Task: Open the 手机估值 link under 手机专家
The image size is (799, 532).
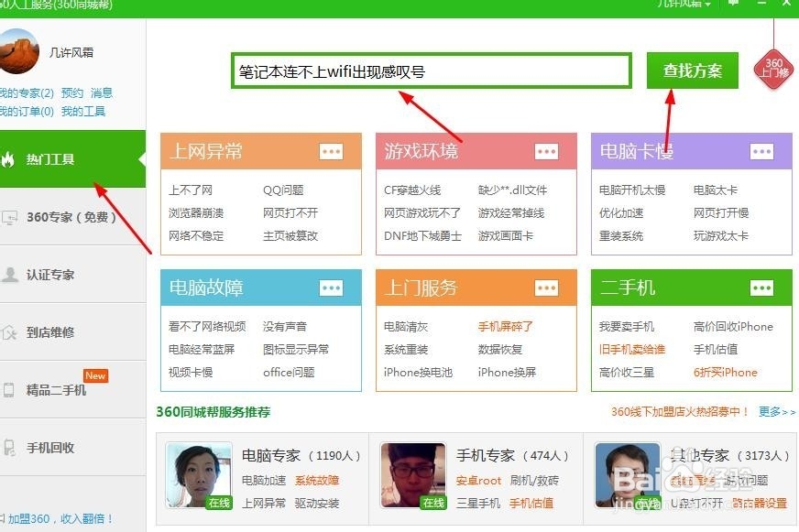Action: [x=531, y=503]
